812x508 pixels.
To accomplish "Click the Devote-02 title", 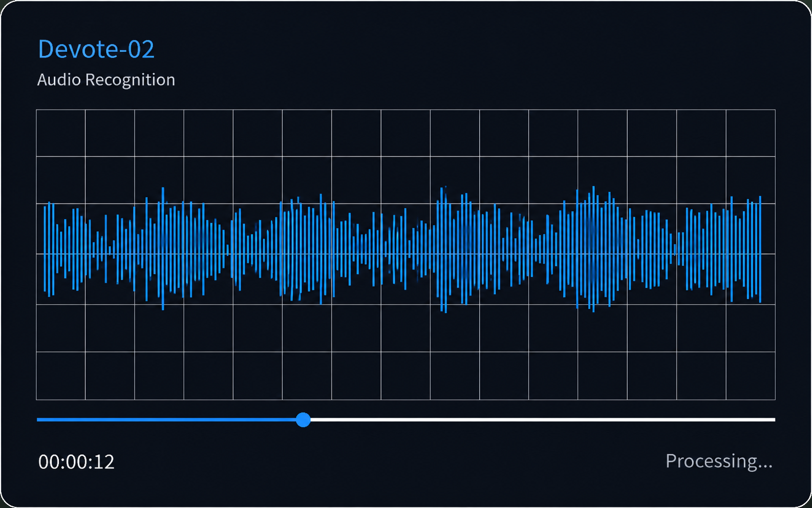I will (96, 50).
